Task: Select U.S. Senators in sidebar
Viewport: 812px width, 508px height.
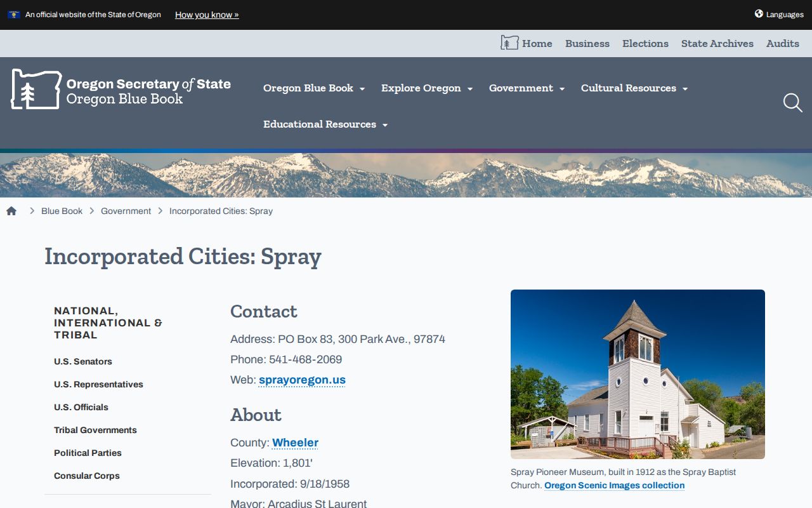Action: [83, 361]
